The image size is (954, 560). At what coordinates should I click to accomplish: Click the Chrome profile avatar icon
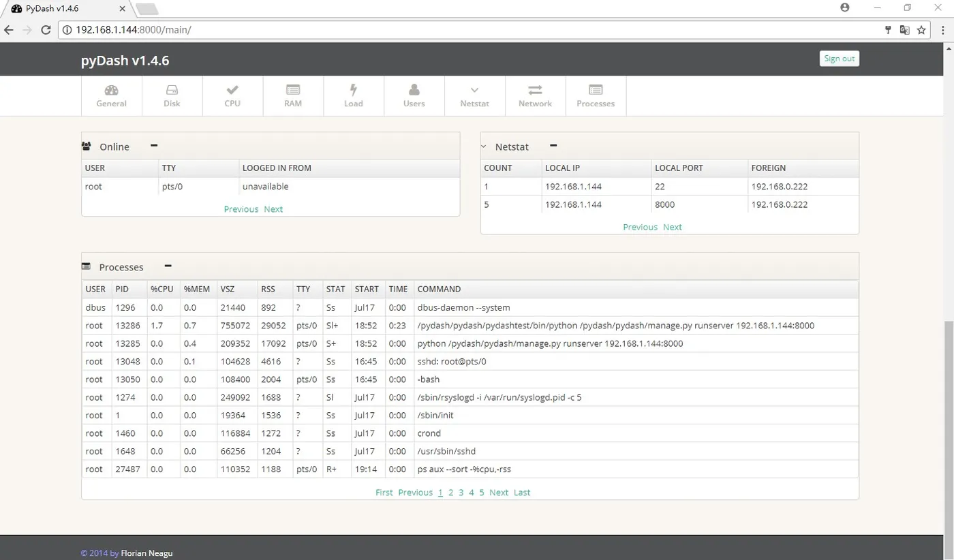(x=845, y=7)
